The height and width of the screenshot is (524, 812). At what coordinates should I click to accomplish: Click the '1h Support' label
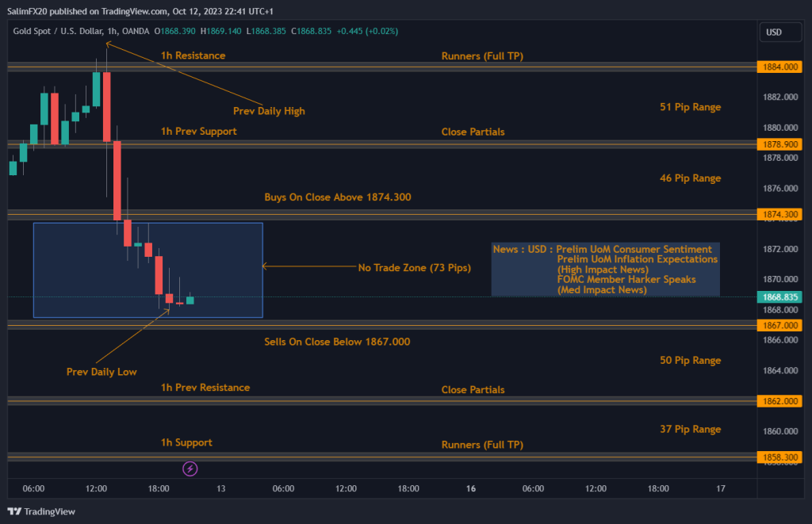[x=186, y=442]
